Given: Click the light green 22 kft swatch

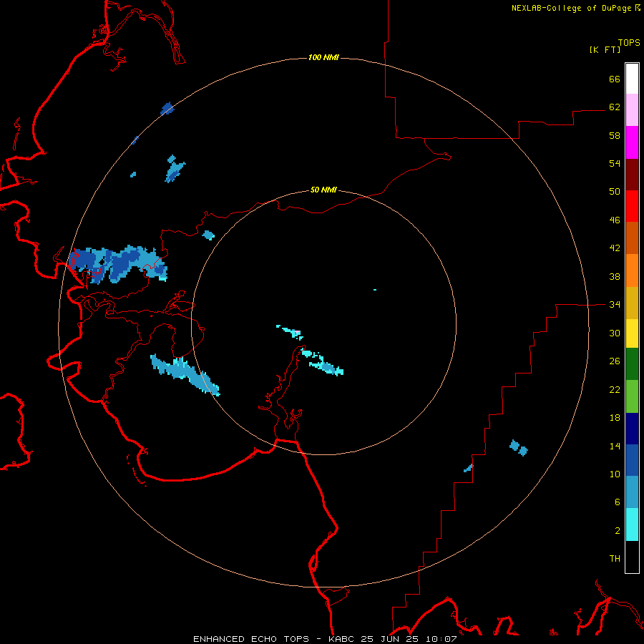Looking at the screenshot, I should pos(632,396).
